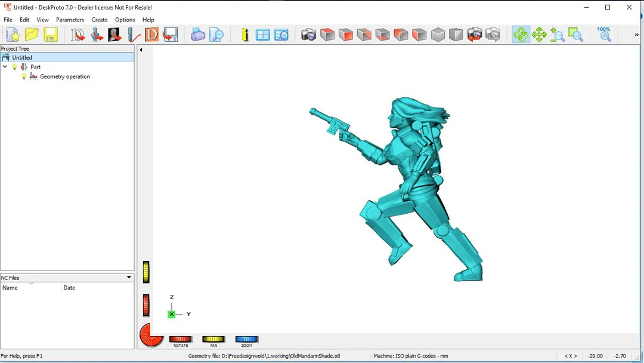644x363 pixels.
Task: Open Print Preview from the toolbar
Action: coord(216,35)
